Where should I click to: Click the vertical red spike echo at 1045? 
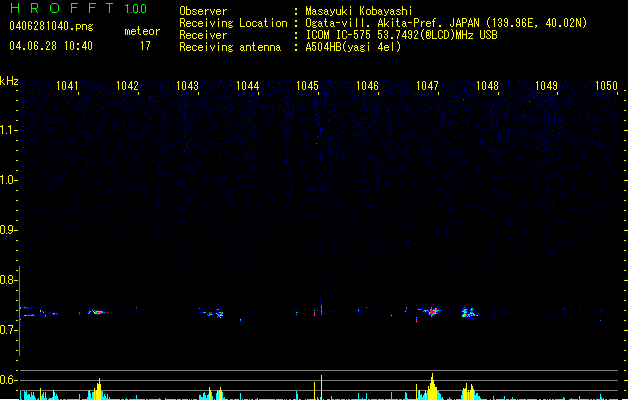321,308
